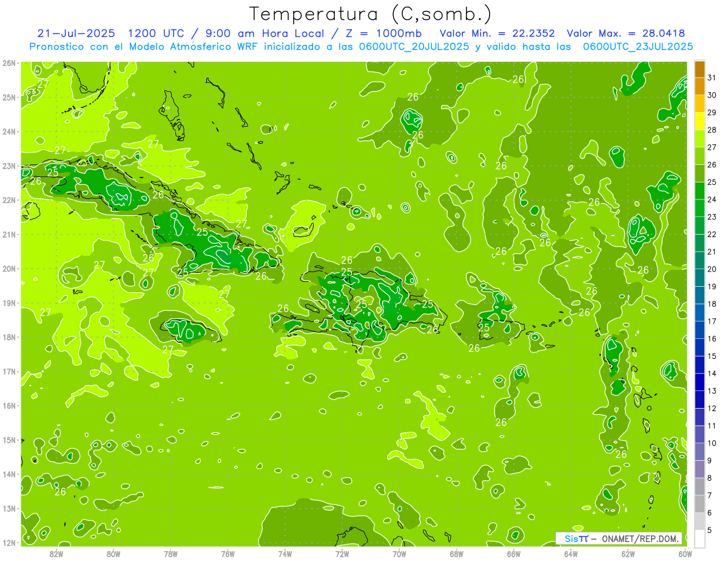728x562 pixels.
Task: Click the latitude axis label "15N"
Action: [x=8, y=440]
